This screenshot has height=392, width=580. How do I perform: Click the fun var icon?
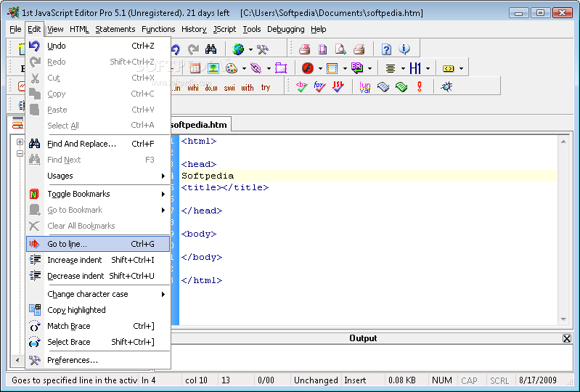364,87
